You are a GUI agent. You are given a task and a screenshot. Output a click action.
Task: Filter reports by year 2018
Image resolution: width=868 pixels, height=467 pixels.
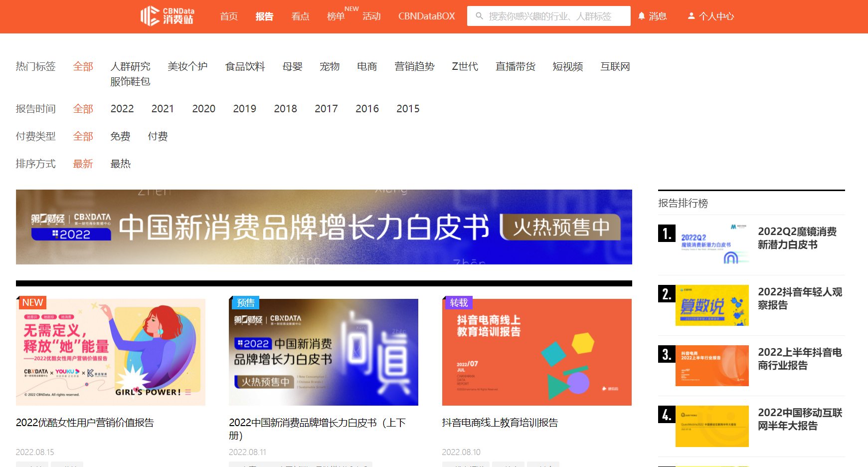tap(286, 109)
